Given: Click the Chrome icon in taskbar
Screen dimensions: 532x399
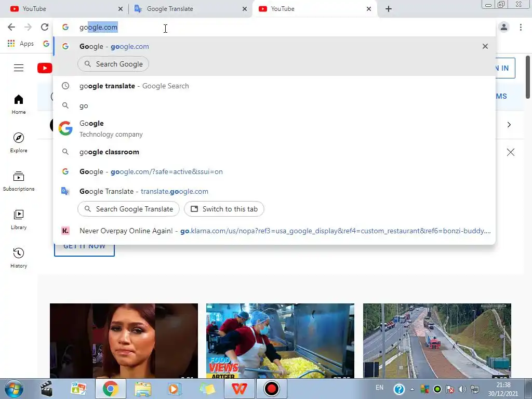Looking at the screenshot, I should pyautogui.click(x=110, y=389).
